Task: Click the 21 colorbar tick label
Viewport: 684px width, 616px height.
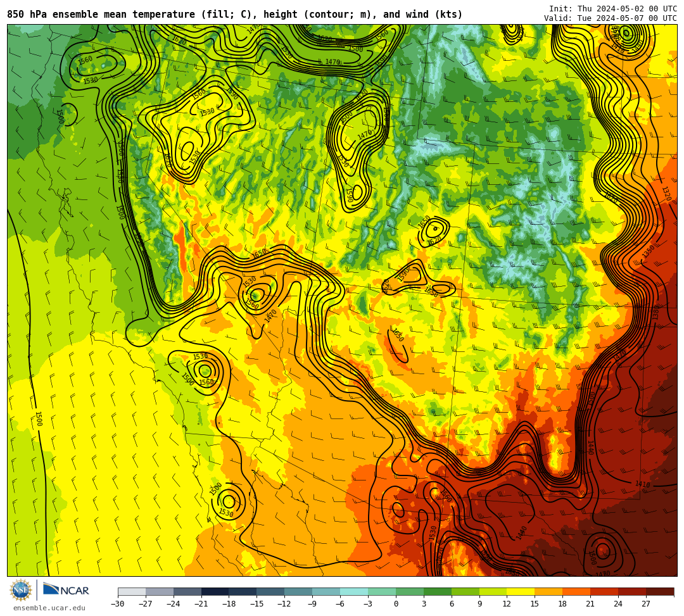Action: coord(591,604)
